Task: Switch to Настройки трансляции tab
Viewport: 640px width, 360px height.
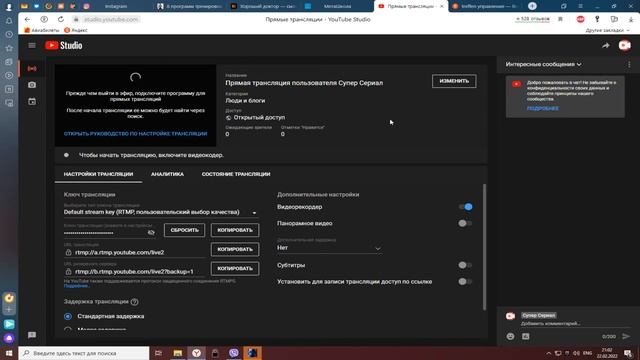Action: point(98,174)
